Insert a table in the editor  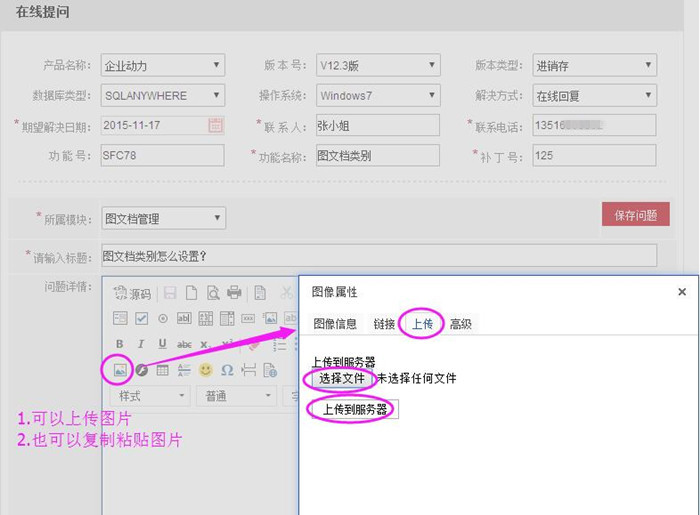tap(163, 370)
